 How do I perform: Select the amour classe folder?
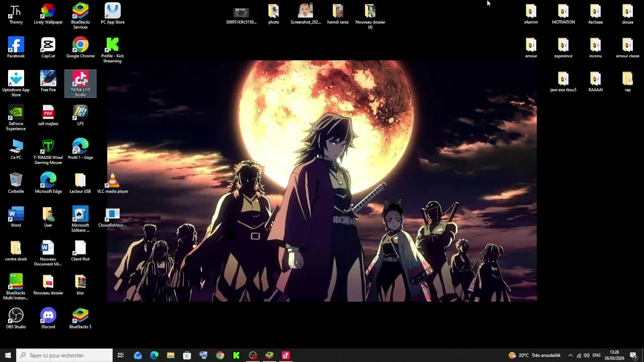click(627, 48)
